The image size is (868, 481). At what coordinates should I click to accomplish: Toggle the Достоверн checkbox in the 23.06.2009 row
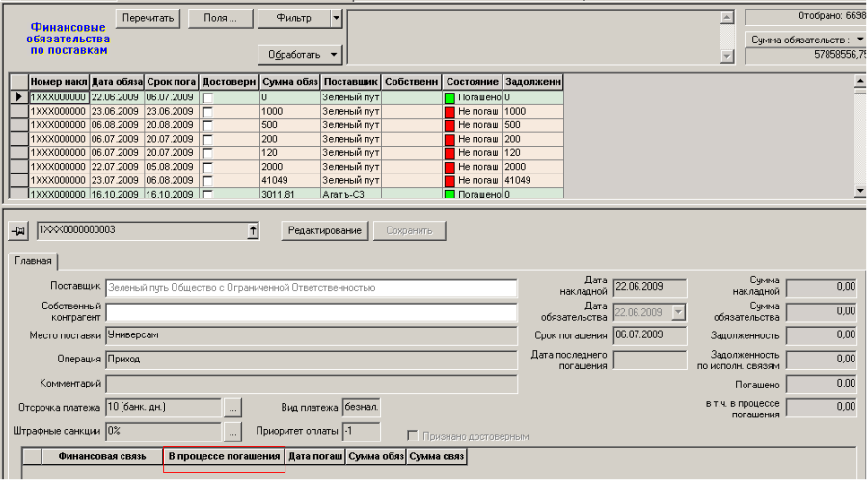click(x=207, y=112)
